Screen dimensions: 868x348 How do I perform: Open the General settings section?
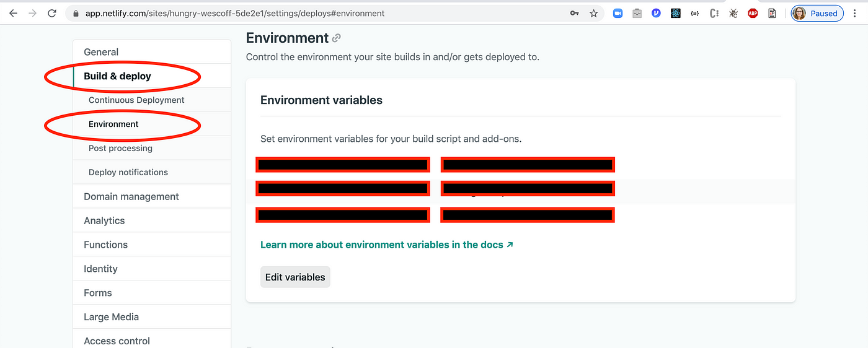(x=152, y=52)
